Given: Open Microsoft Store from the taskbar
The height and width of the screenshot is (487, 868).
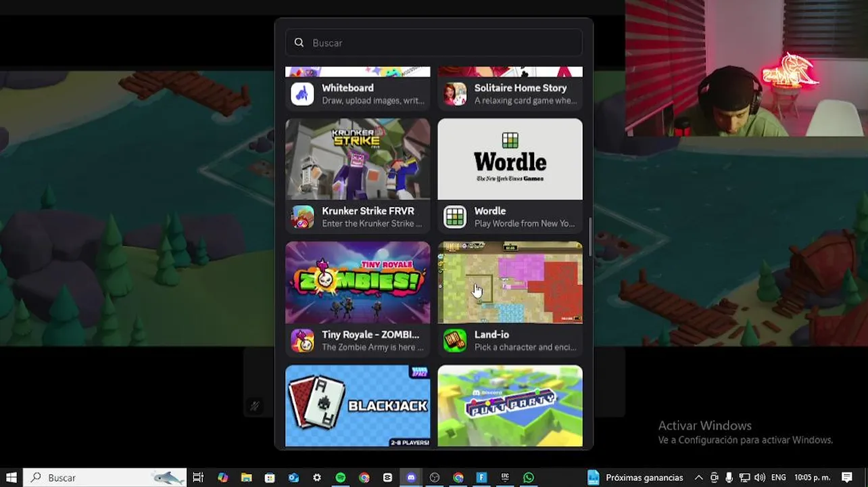Looking at the screenshot, I should pos(270,478).
